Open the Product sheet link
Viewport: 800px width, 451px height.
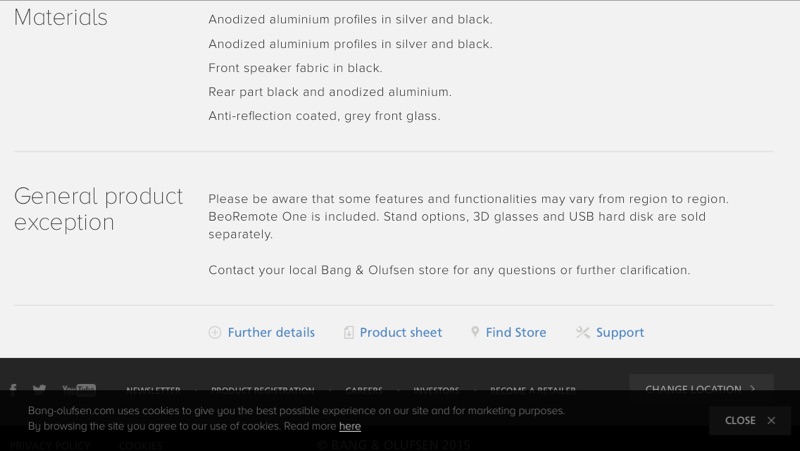401,333
